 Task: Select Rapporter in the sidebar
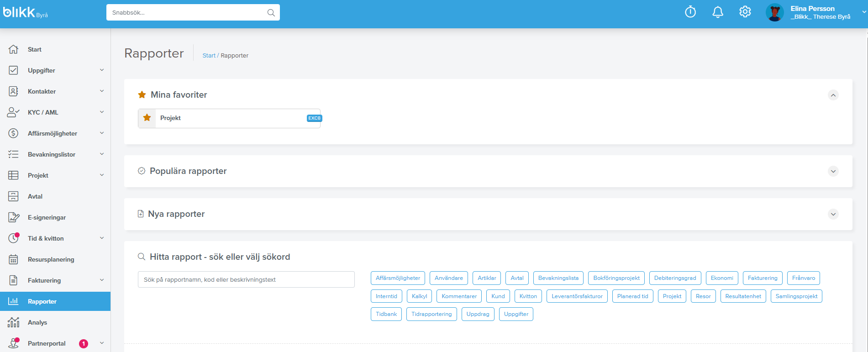(x=42, y=301)
